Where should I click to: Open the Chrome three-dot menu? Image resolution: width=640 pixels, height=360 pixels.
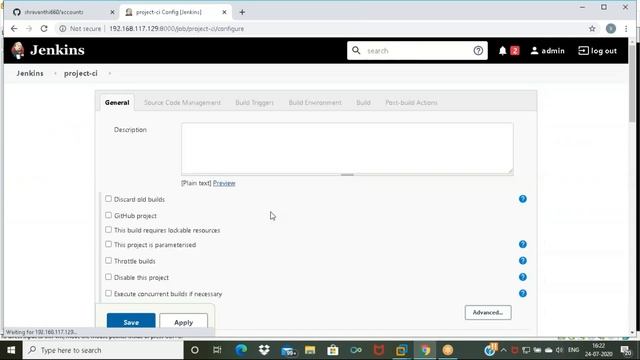626,29
